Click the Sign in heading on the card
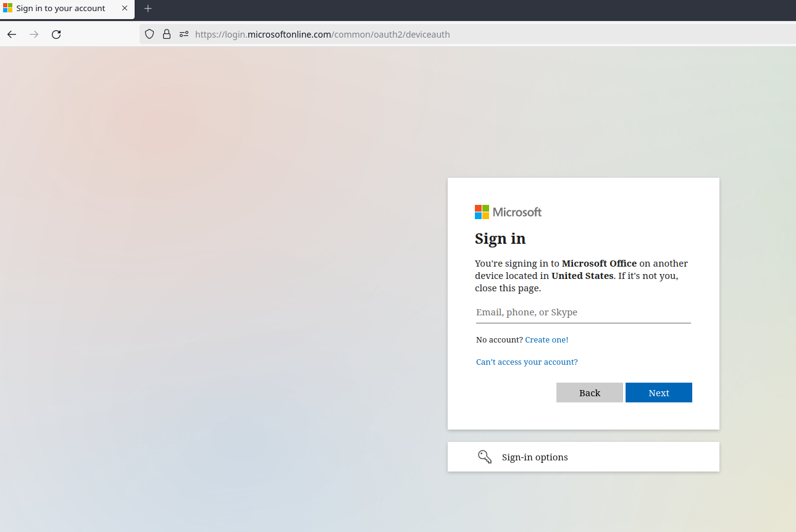The height and width of the screenshot is (532, 796). pyautogui.click(x=500, y=239)
